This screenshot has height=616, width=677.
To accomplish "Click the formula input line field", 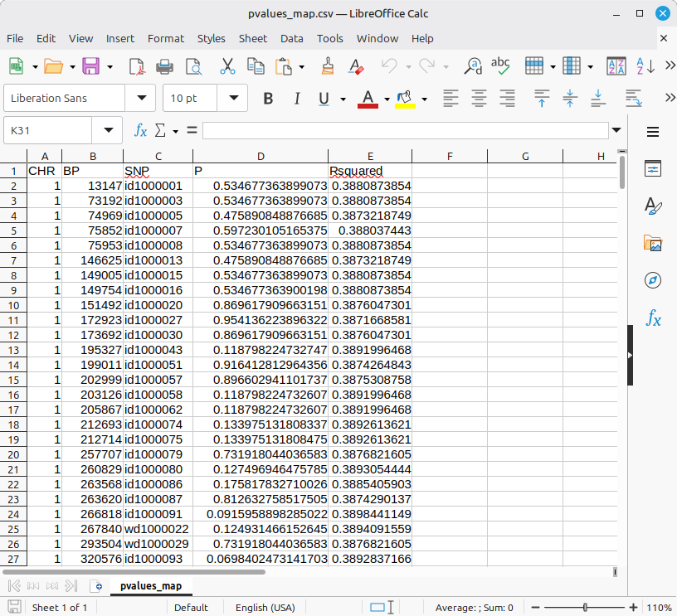I will [x=405, y=130].
